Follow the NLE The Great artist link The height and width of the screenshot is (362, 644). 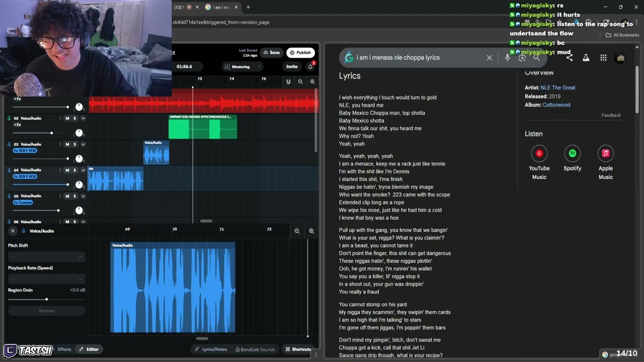pos(557,87)
